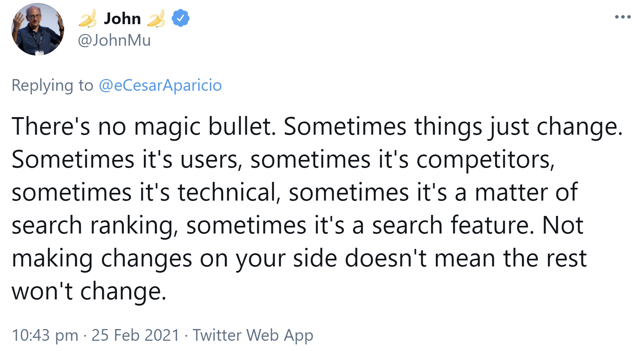This screenshot has height=351, width=644.
Task: Click the words 'search ranking,' in tweet
Action: pos(95,225)
